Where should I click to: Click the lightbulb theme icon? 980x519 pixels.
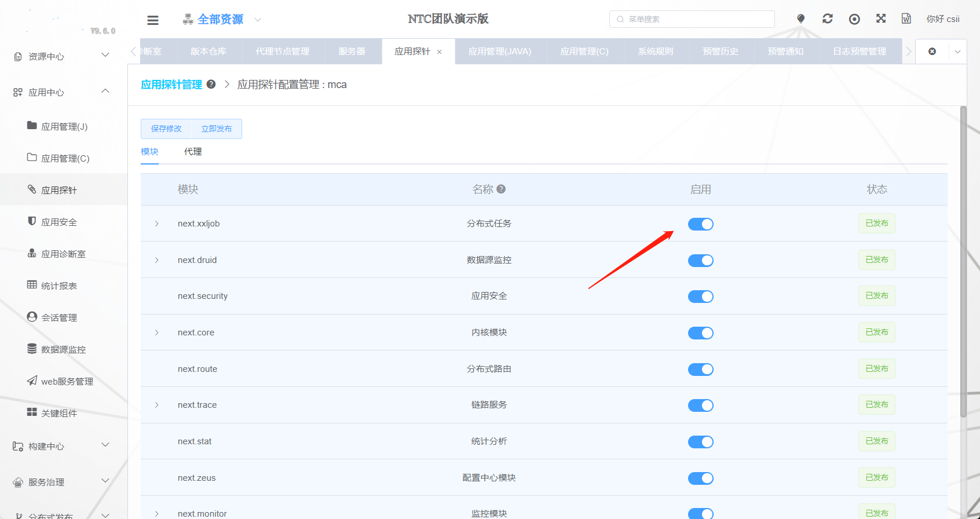click(x=801, y=19)
